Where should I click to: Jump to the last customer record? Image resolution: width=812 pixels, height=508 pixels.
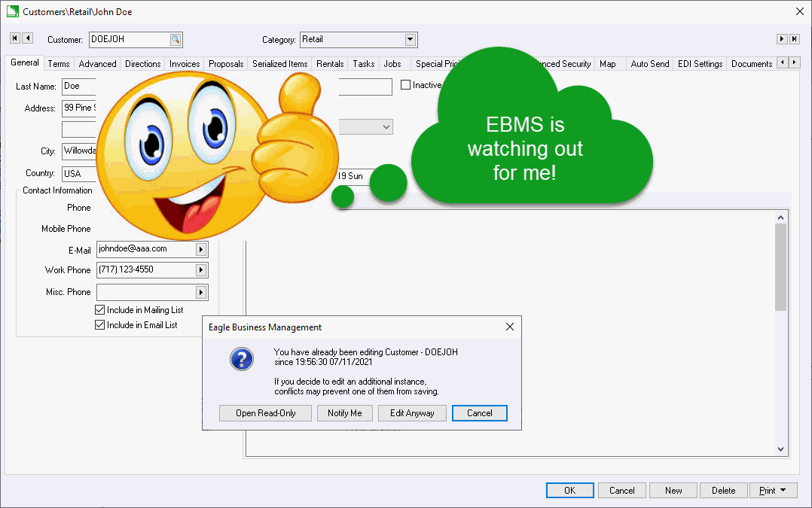tap(795, 38)
